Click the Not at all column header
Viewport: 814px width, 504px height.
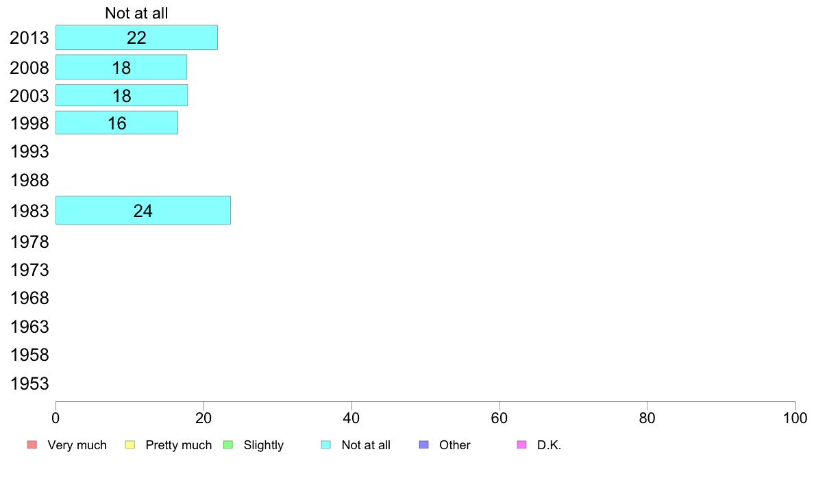(136, 13)
